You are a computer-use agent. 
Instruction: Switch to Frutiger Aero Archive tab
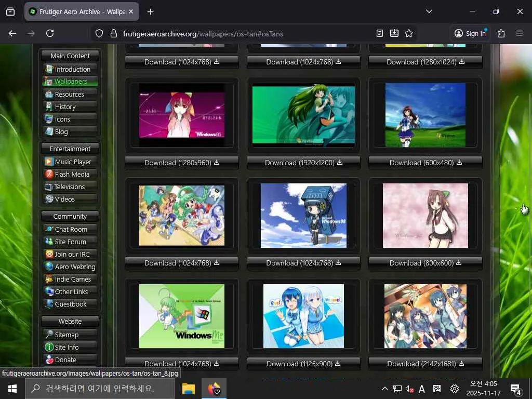(x=82, y=12)
